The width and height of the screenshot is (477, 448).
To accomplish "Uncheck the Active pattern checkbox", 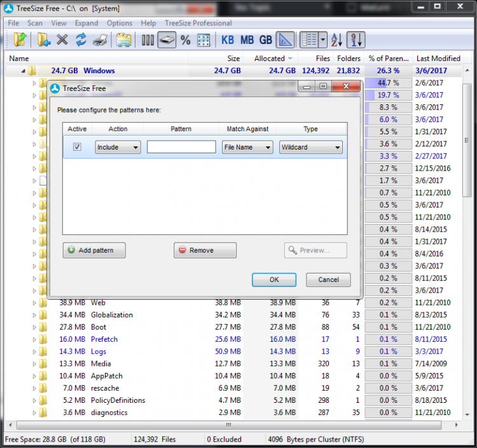I will click(77, 147).
